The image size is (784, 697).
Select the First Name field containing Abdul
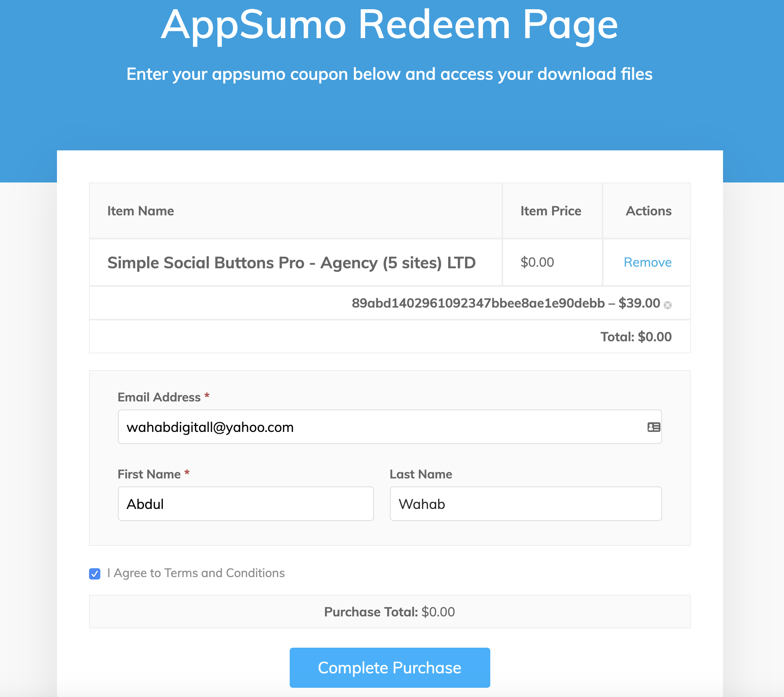click(246, 504)
